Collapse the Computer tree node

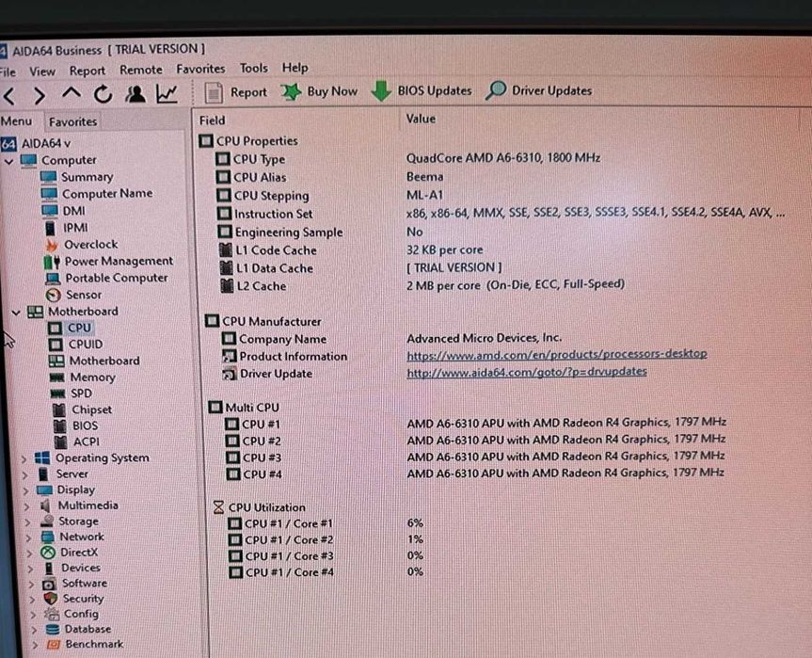tap(8, 162)
